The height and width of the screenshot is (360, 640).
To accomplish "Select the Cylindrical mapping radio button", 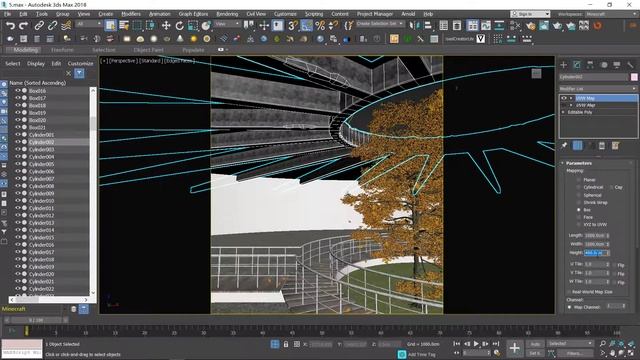I will tap(579, 187).
